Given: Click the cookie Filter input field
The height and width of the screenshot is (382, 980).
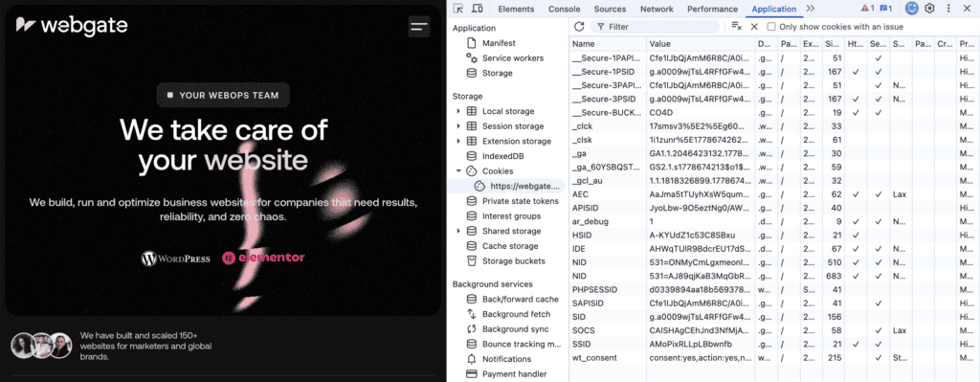Looking at the screenshot, I should (x=656, y=27).
